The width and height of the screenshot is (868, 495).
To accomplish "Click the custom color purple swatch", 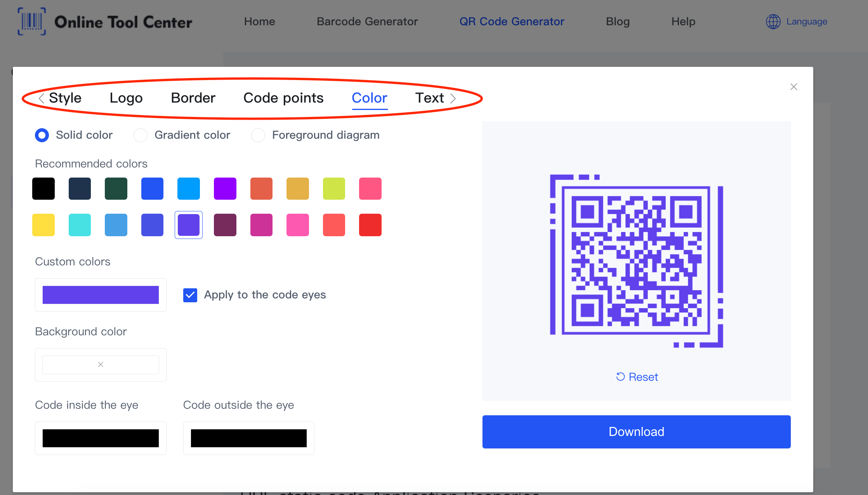I will pos(100,294).
